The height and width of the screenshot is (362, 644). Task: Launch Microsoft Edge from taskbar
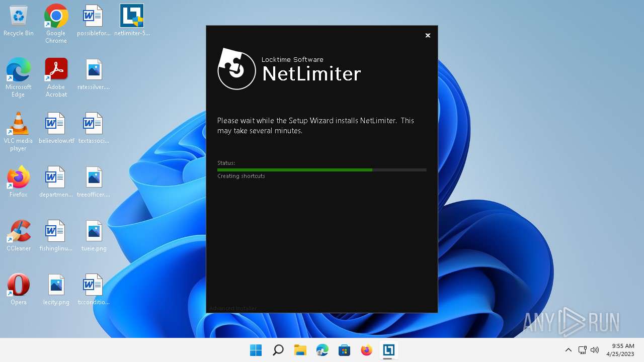coord(323,350)
